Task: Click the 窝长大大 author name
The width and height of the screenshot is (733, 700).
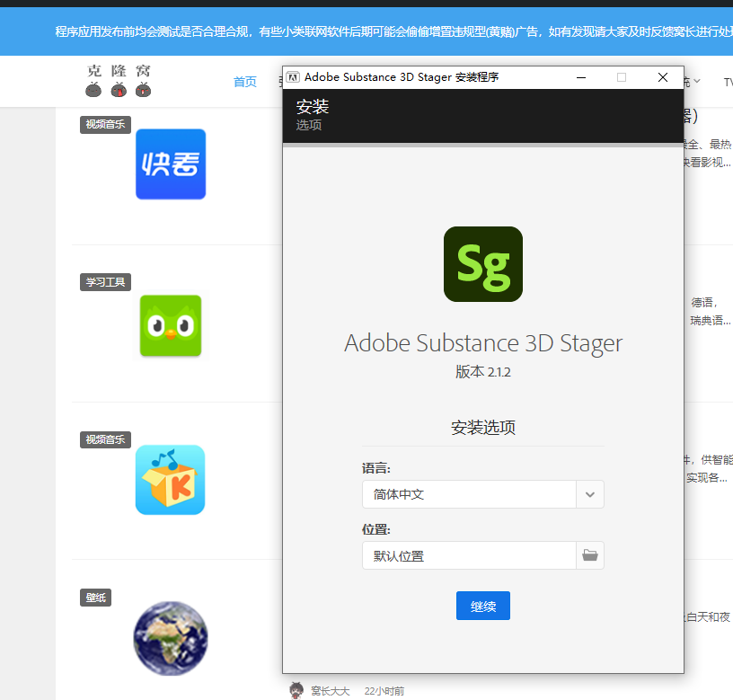Action: click(331, 691)
